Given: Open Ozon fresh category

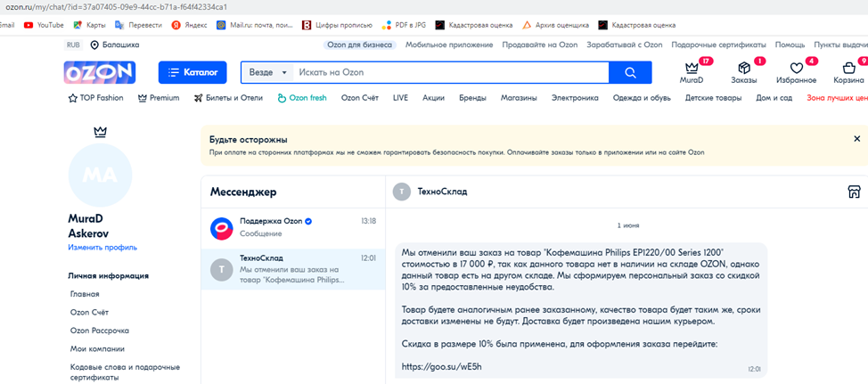Looking at the screenshot, I should click(x=302, y=98).
